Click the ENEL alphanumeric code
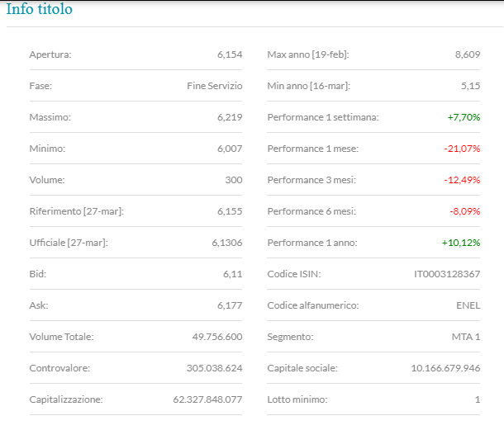The height and width of the screenshot is (430, 504). click(x=468, y=305)
